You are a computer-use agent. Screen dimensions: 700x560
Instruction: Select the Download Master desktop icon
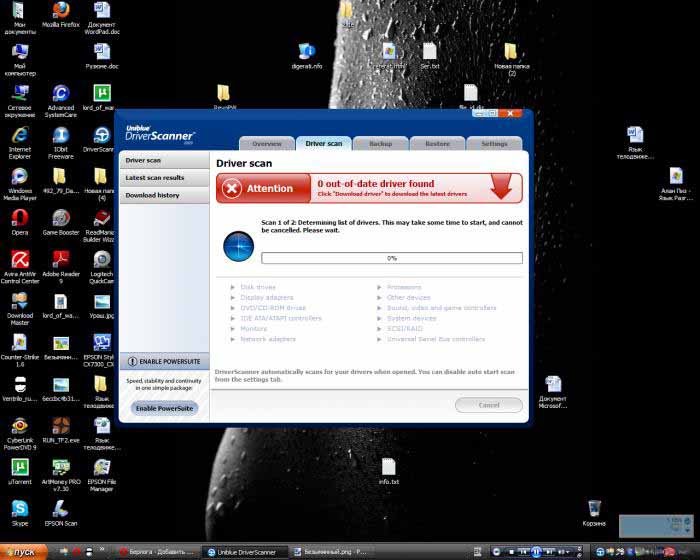coord(20,309)
